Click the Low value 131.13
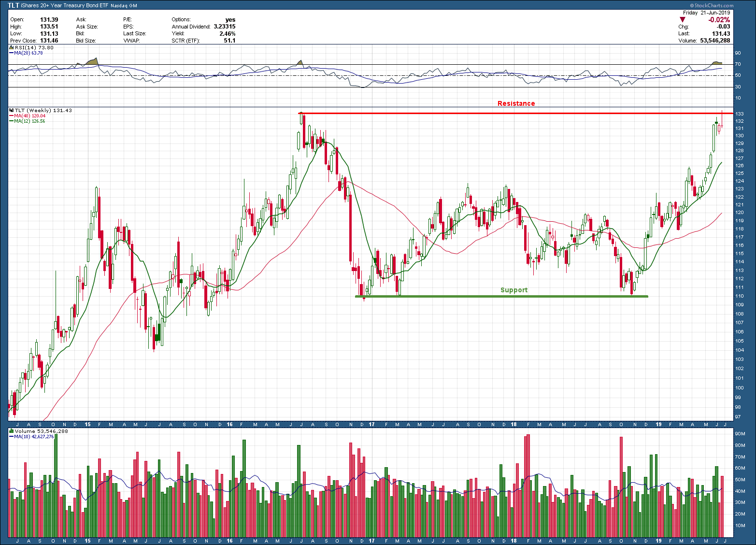Screen dimensions: 756x545 tap(49, 34)
